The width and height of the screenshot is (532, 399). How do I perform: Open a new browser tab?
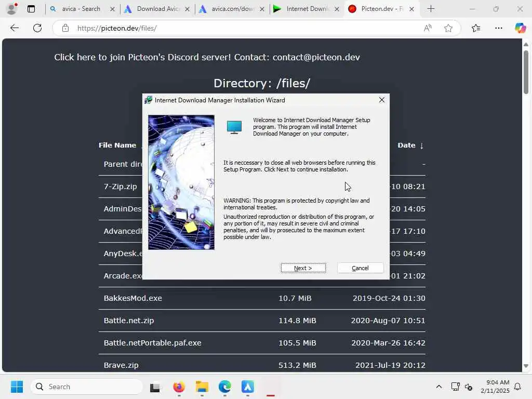pyautogui.click(x=431, y=9)
